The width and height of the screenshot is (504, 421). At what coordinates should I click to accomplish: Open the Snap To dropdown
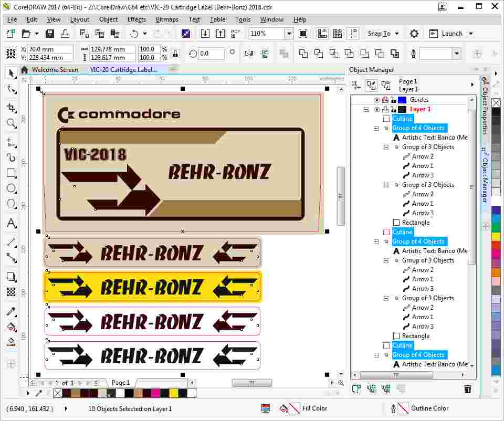click(383, 34)
